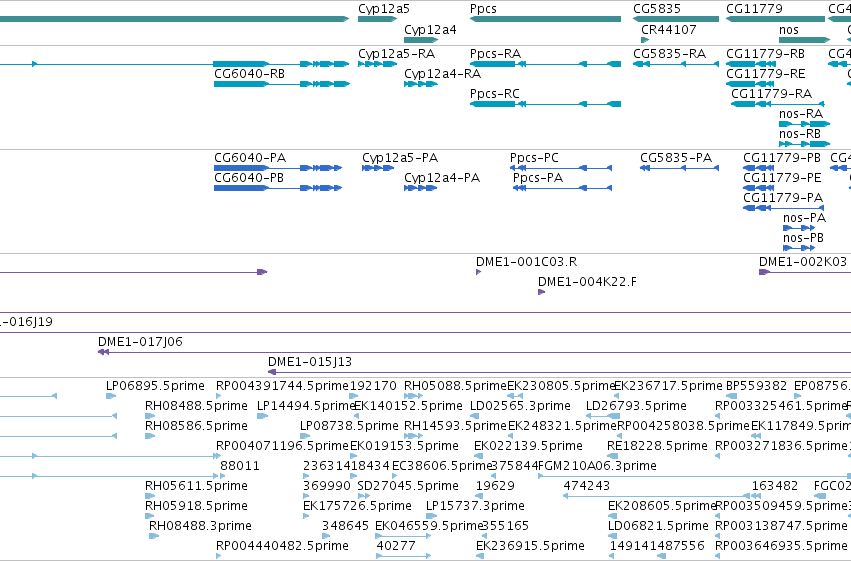The height and width of the screenshot is (561, 851).
Task: Select the LP14494.5prime EST label
Action: pyautogui.click(x=306, y=406)
